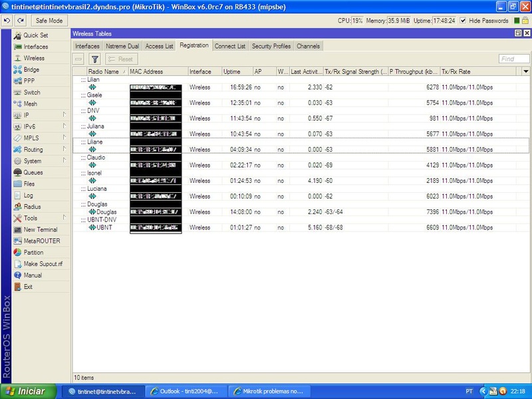Screen dimensions: 532x399
Task: Sort by Radio Name column header
Action: (107, 72)
